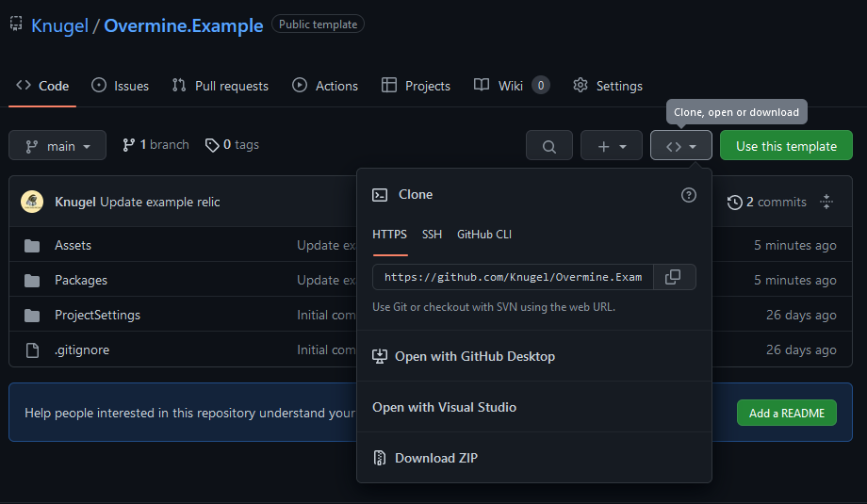This screenshot has height=504, width=867.
Task: Open the ProjectSettings folder
Action: point(97,315)
